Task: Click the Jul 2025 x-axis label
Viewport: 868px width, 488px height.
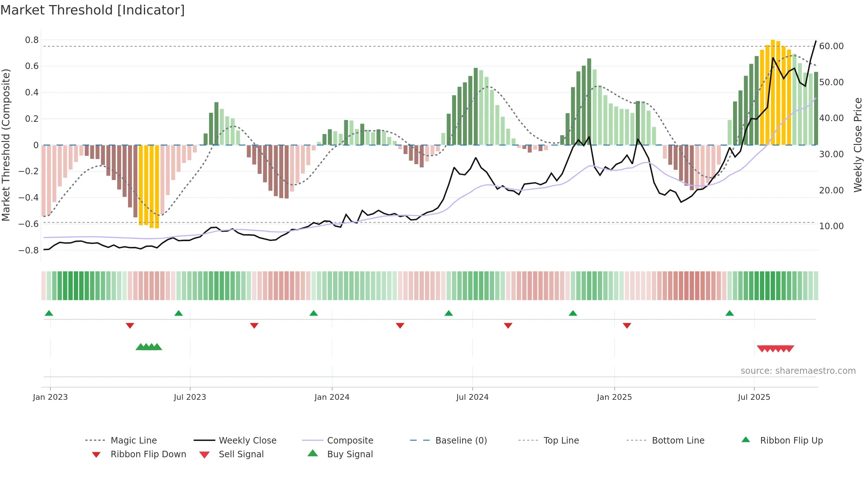Action: click(x=754, y=397)
